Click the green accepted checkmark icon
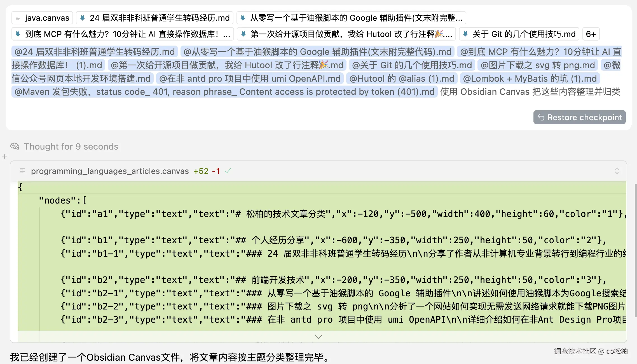 click(x=228, y=171)
